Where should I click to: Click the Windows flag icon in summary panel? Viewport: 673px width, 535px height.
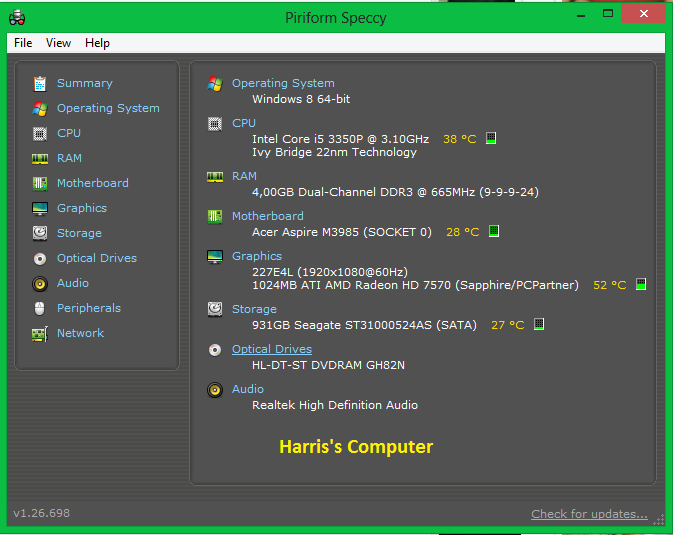[x=215, y=84]
